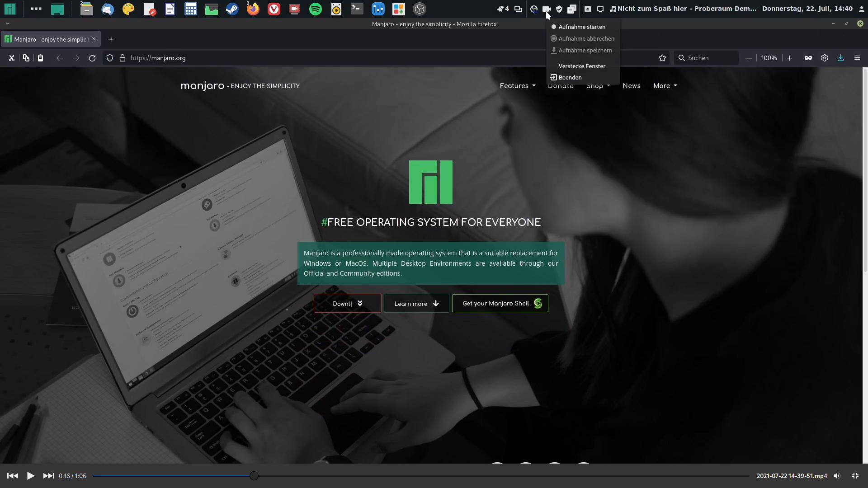Click the video progress slider handle
Screen dimensions: 868x488
point(254,476)
